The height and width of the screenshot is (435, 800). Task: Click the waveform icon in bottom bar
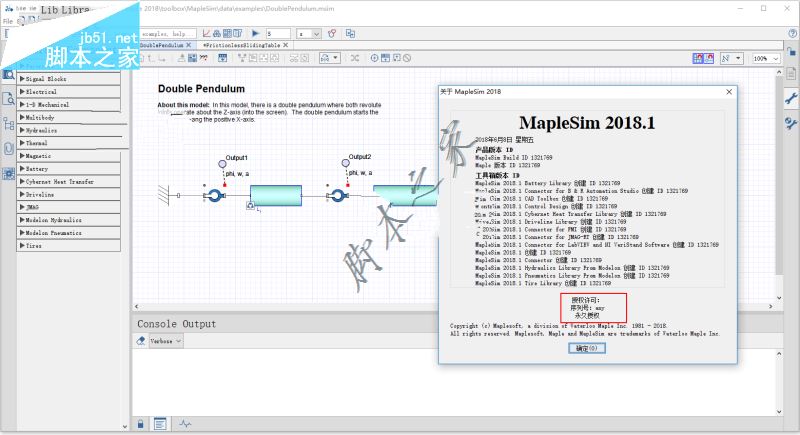185,424
